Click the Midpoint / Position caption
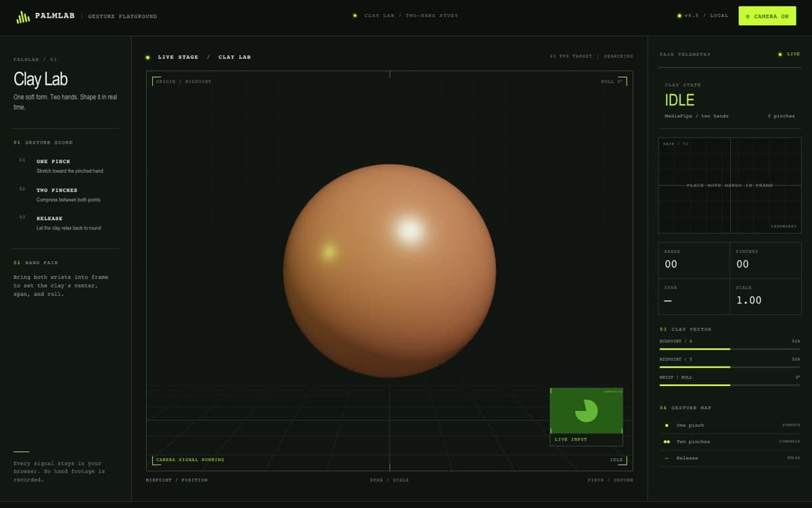The image size is (812, 508). click(x=177, y=480)
